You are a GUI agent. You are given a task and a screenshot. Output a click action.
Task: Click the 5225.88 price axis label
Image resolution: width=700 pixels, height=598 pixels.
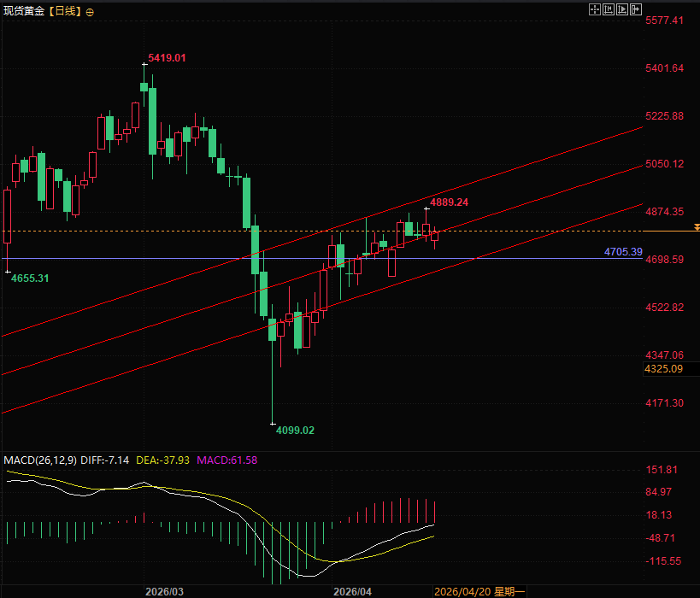tap(664, 115)
